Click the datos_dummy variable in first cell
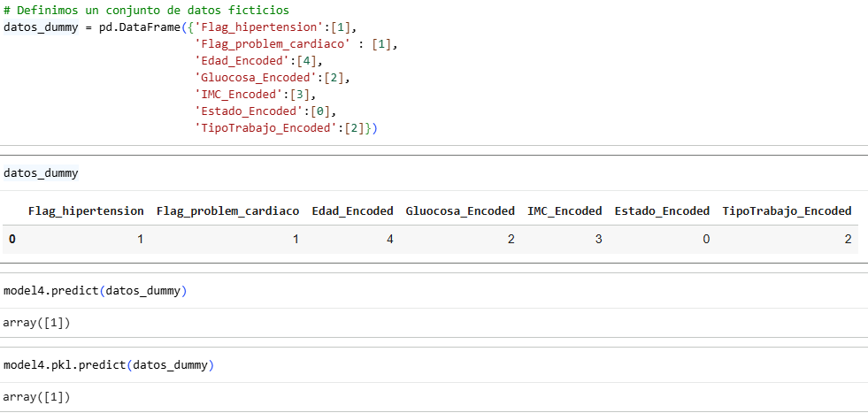This screenshot has width=868, height=413. (x=41, y=27)
